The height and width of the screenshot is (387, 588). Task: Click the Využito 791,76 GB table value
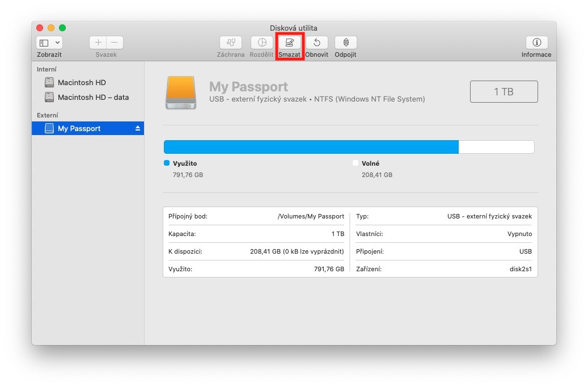pos(329,269)
